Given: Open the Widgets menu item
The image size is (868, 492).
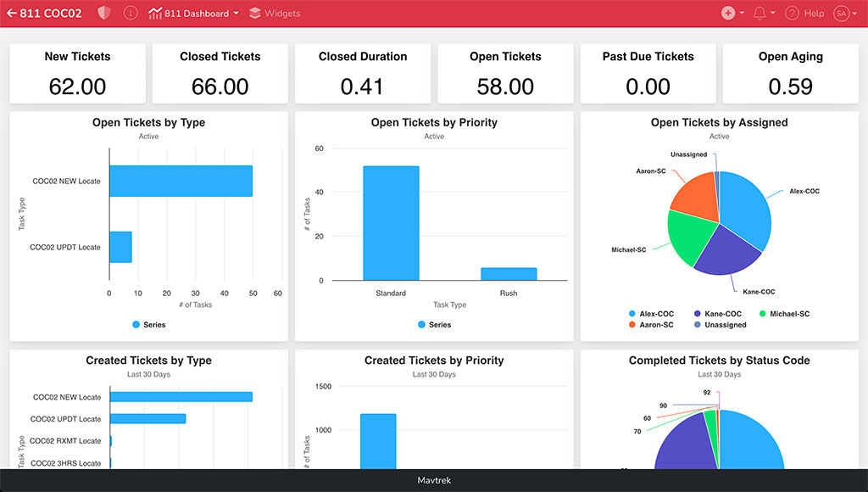Looking at the screenshot, I should [281, 14].
